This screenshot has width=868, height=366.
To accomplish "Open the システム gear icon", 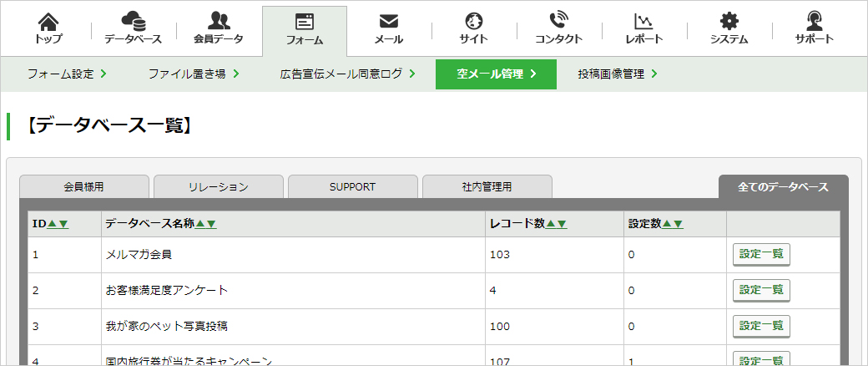I will [x=729, y=22].
